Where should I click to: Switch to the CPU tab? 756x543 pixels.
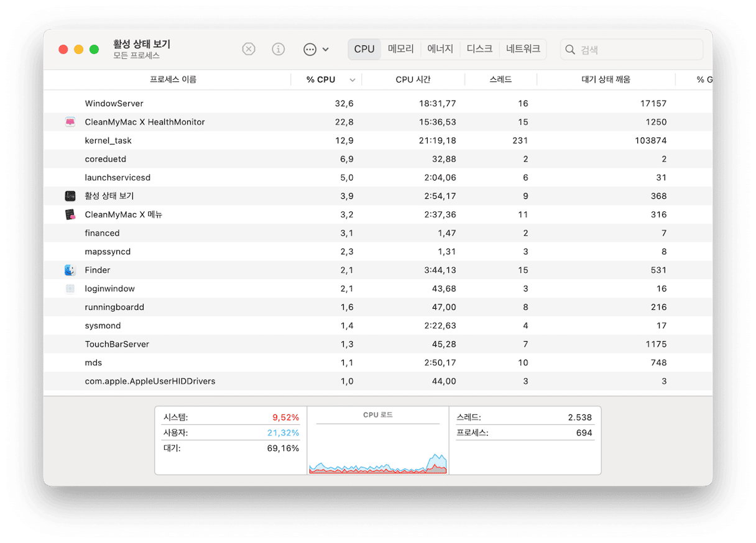pos(364,49)
